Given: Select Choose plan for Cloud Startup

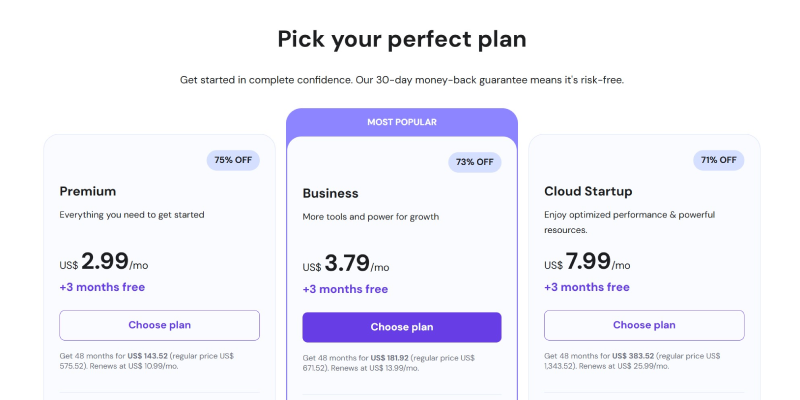Looking at the screenshot, I should (x=644, y=325).
